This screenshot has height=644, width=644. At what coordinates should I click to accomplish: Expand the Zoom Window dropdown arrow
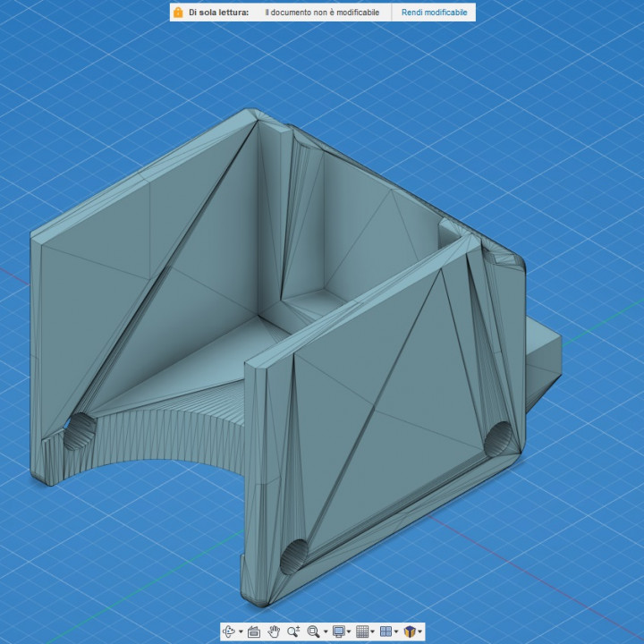[325, 632]
